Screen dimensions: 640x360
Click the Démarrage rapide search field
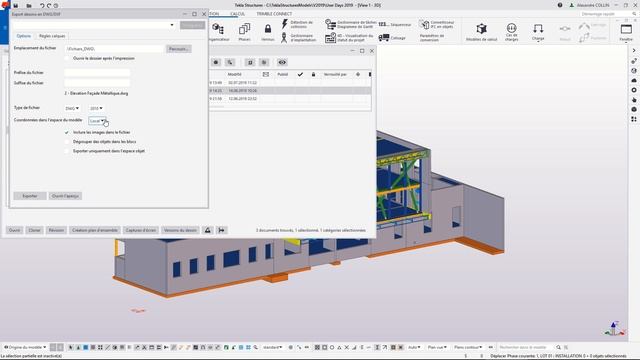607,14
